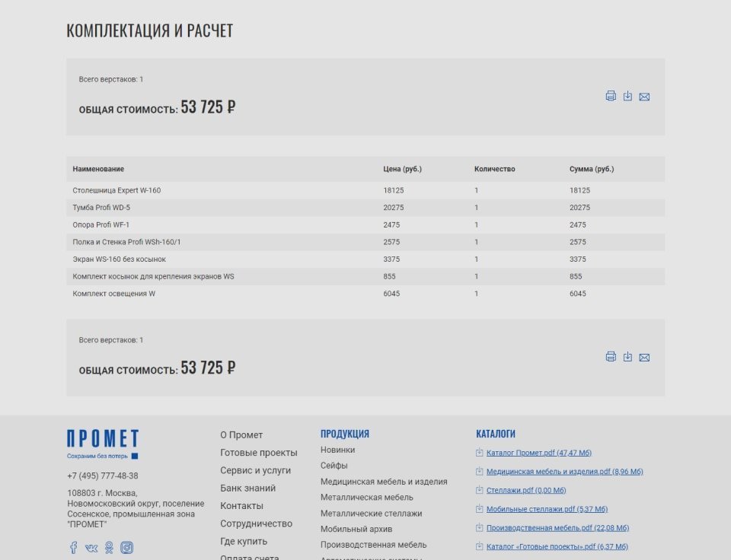Click the print icon in top summary block
The width and height of the screenshot is (731, 560).
click(x=611, y=96)
